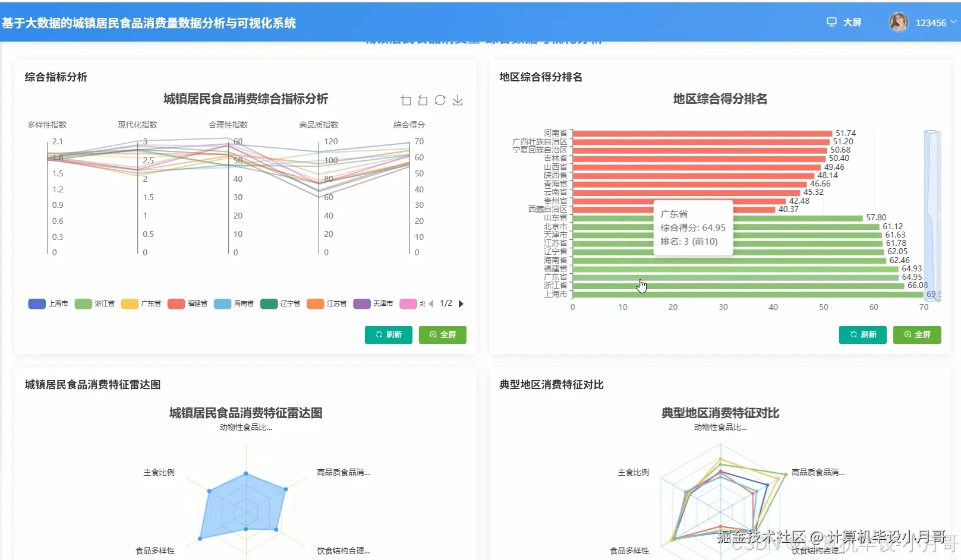Screen dimensions: 961x560
Task: Click the 大屏 monitor icon in the header
Action: click(831, 21)
